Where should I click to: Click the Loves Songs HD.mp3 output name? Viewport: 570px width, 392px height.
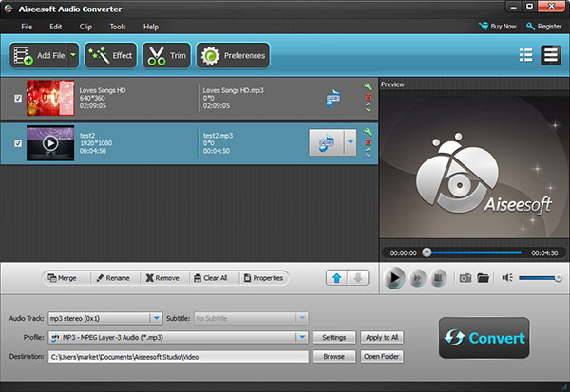coord(233,90)
